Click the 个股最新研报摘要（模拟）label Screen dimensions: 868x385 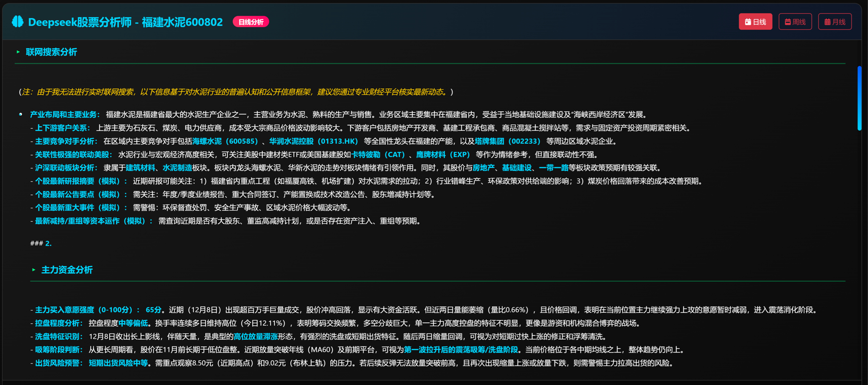click(x=81, y=181)
